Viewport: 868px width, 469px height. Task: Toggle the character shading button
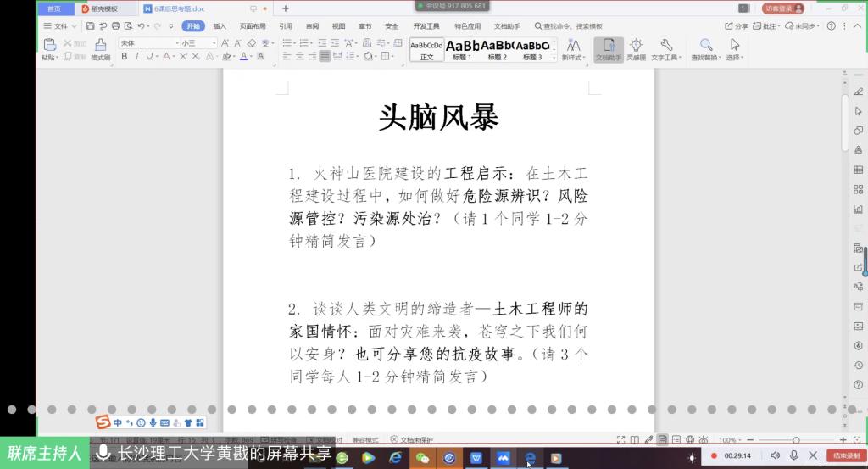[262, 56]
